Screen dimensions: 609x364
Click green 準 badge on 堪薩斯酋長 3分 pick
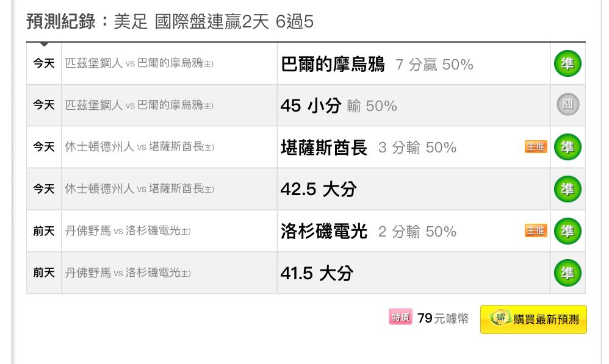(x=568, y=147)
